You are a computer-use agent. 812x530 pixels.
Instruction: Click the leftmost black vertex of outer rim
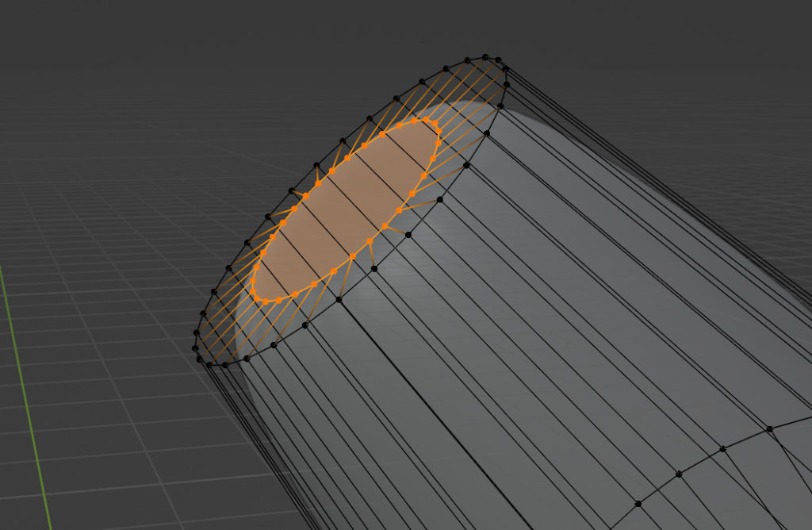pos(194,348)
